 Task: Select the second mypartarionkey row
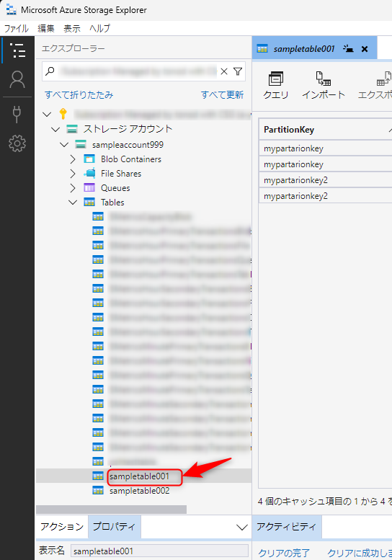tap(326, 164)
